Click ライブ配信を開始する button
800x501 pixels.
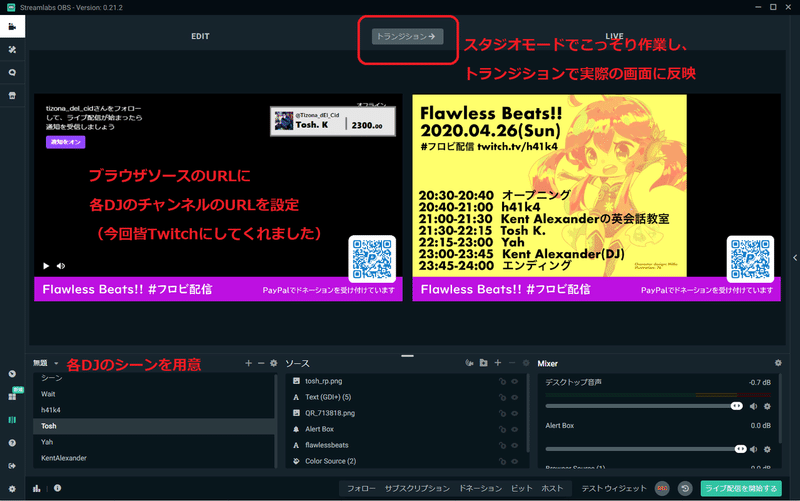pyautogui.click(x=741, y=488)
